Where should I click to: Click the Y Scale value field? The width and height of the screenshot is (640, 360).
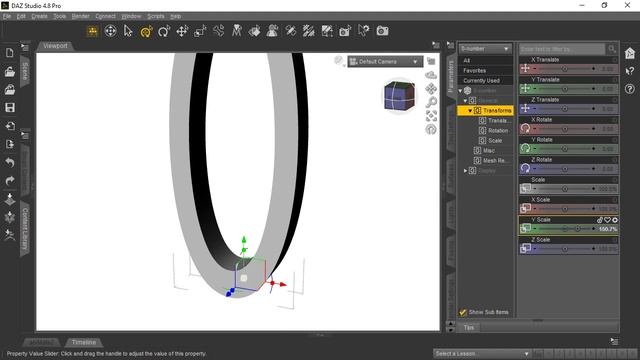click(x=607, y=229)
